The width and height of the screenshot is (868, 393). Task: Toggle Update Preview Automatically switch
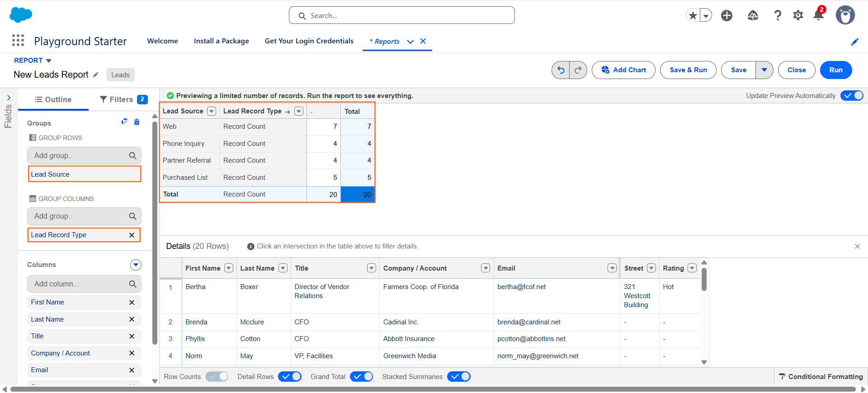tap(852, 96)
